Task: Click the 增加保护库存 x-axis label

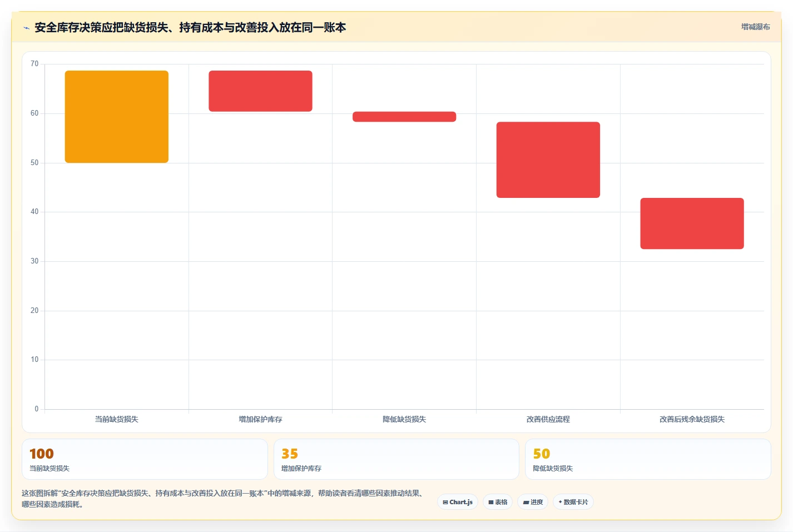Action: [x=260, y=419]
